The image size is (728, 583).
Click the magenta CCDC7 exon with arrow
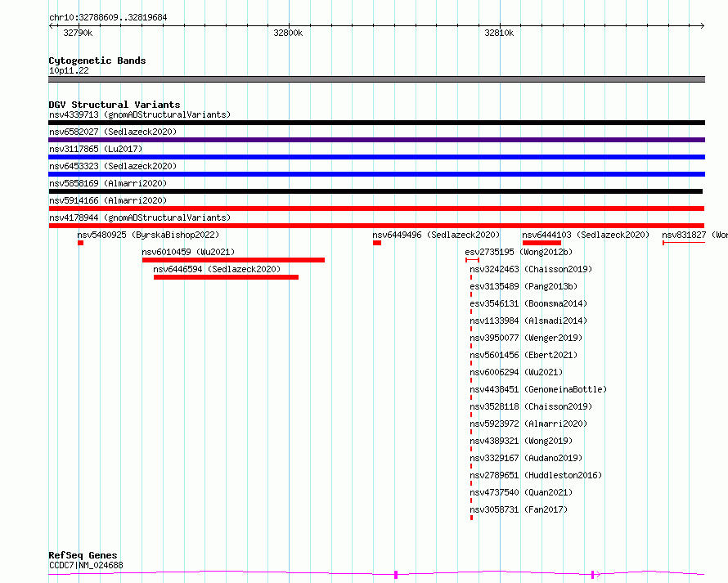(595, 575)
